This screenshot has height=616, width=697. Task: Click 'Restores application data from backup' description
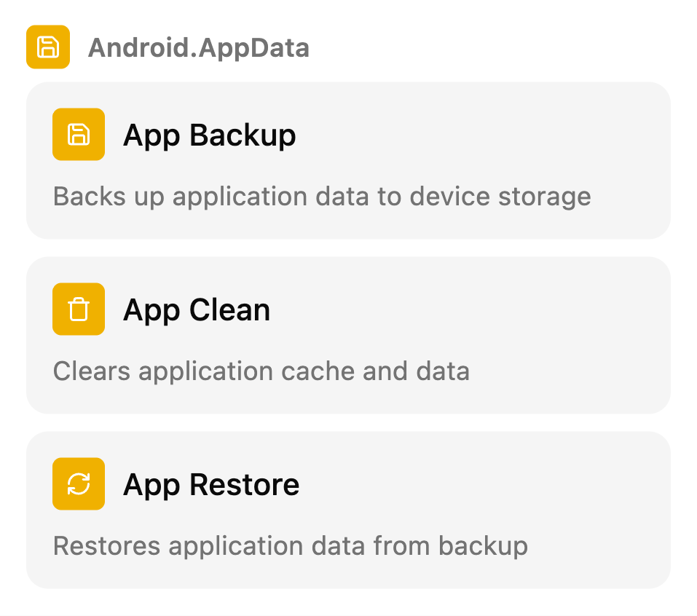click(x=291, y=546)
